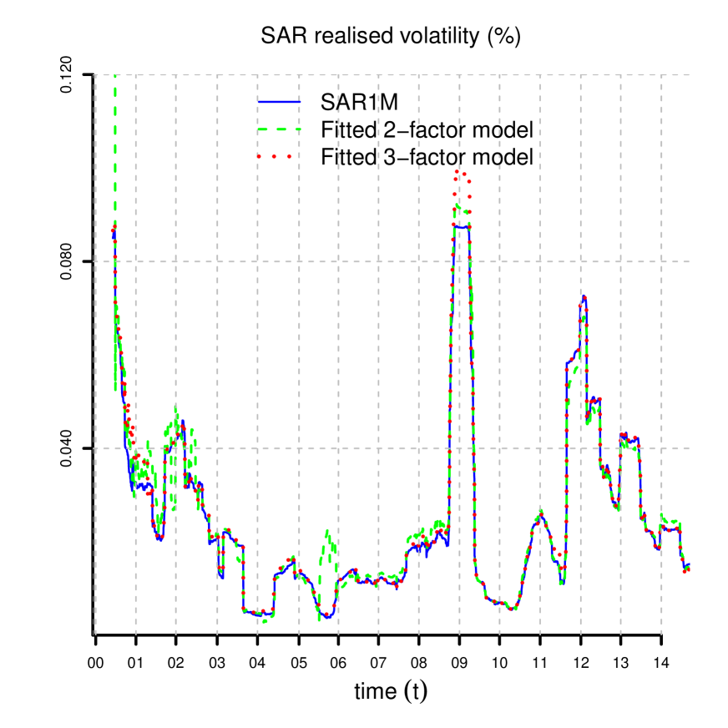Click the y-axis label 0.080
The height and width of the screenshot is (728, 728).
(67, 261)
